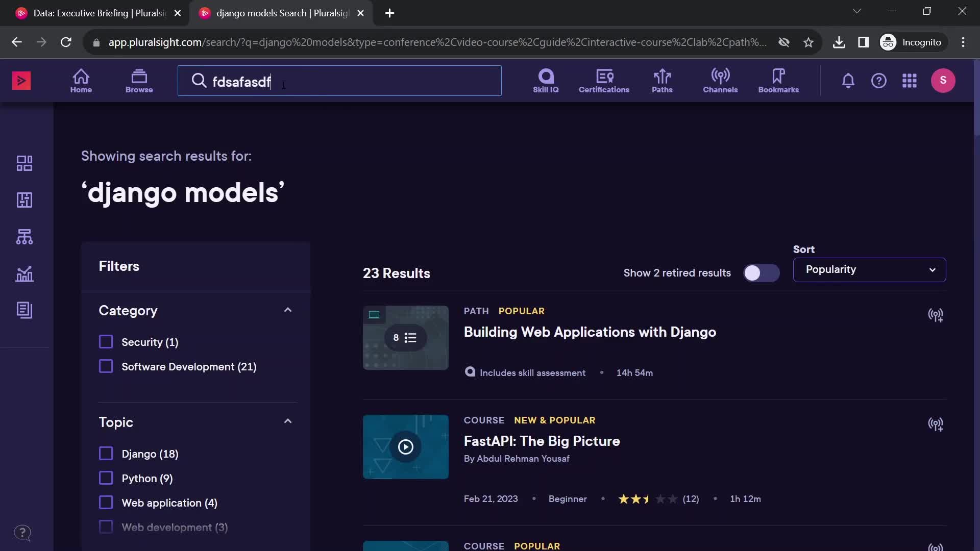Open FastAPI: The Big Picture course
The image size is (980, 551).
click(x=542, y=441)
